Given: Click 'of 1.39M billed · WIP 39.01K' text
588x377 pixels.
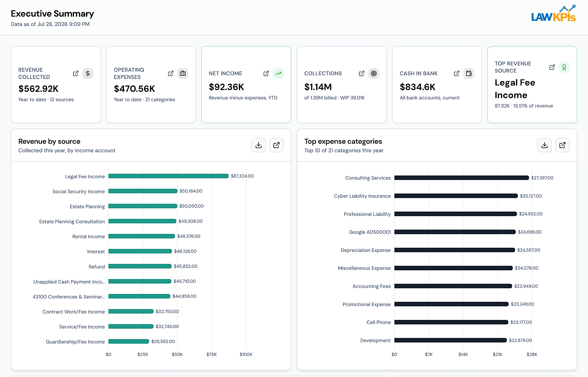Looking at the screenshot, I should click(x=334, y=98).
